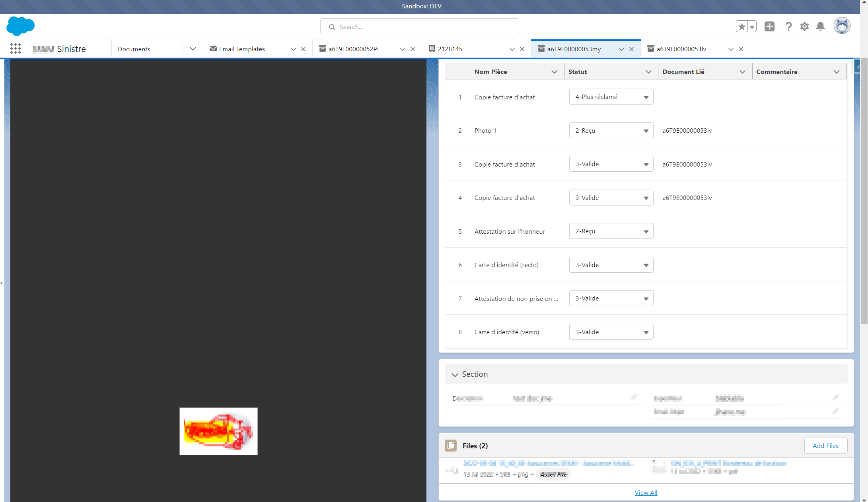Open the Favorites star icon

pyautogui.click(x=741, y=27)
